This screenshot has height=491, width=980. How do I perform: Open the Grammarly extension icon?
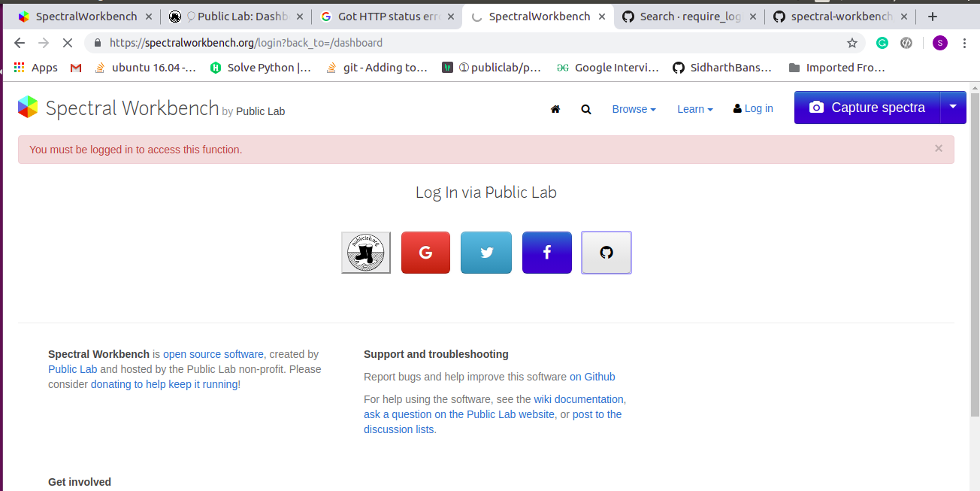coord(882,43)
